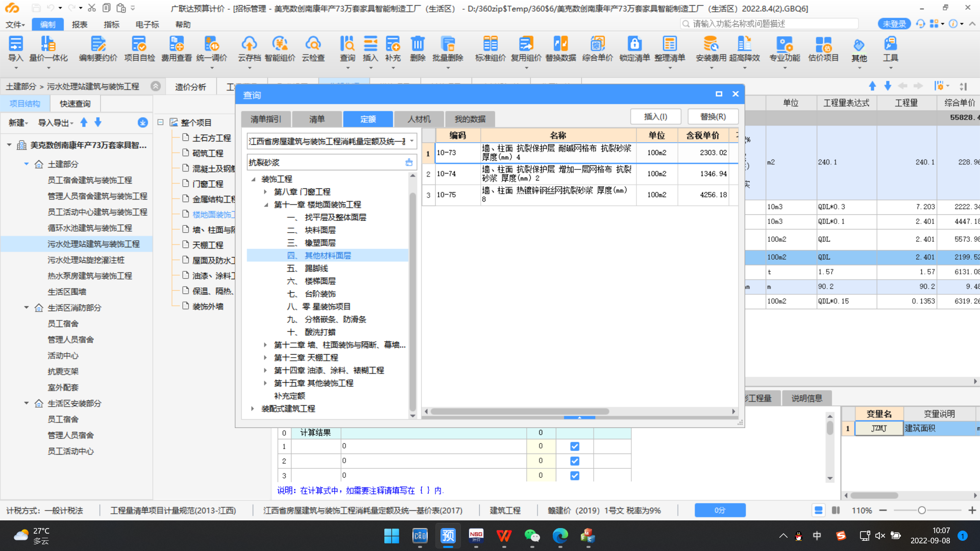Open the 量价一体化 toolbar icon
The height and width of the screenshot is (551, 980).
(48, 49)
